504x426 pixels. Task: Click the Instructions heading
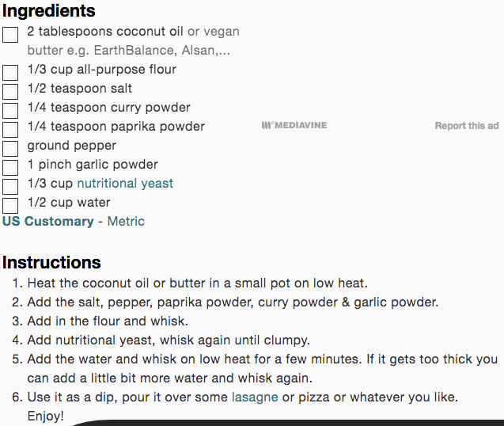tap(51, 263)
